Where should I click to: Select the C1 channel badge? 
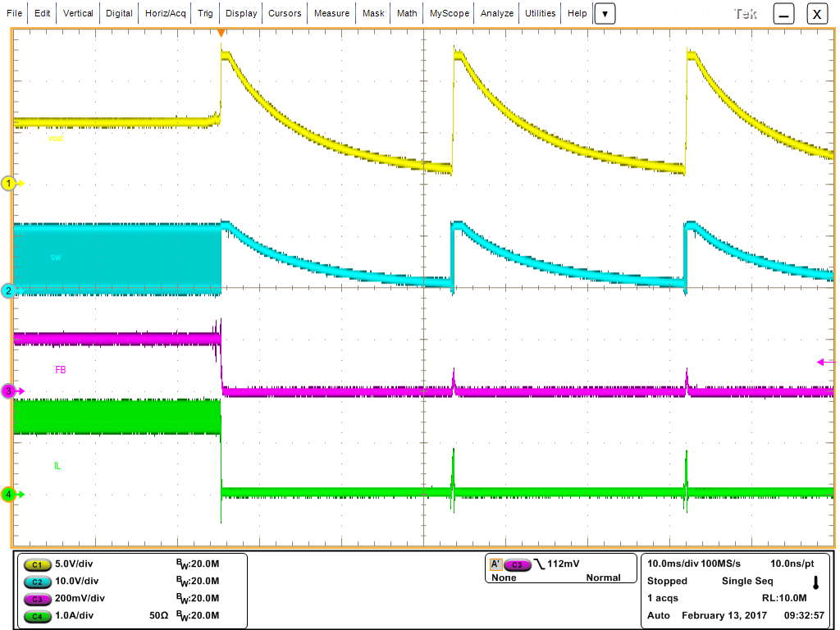click(x=36, y=565)
